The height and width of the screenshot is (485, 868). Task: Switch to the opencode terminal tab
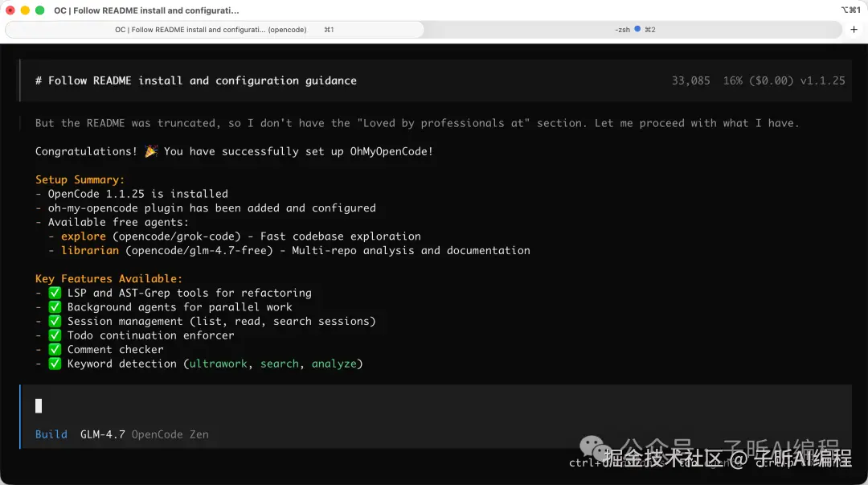click(215, 30)
